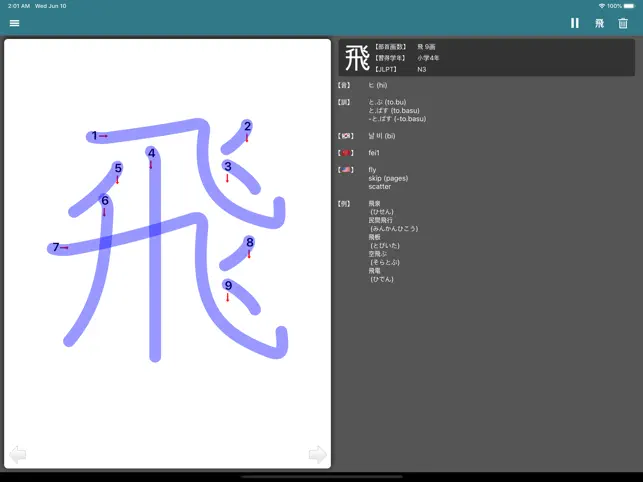Select stroke number 1 marker
The width and height of the screenshot is (643, 482).
pos(94,136)
